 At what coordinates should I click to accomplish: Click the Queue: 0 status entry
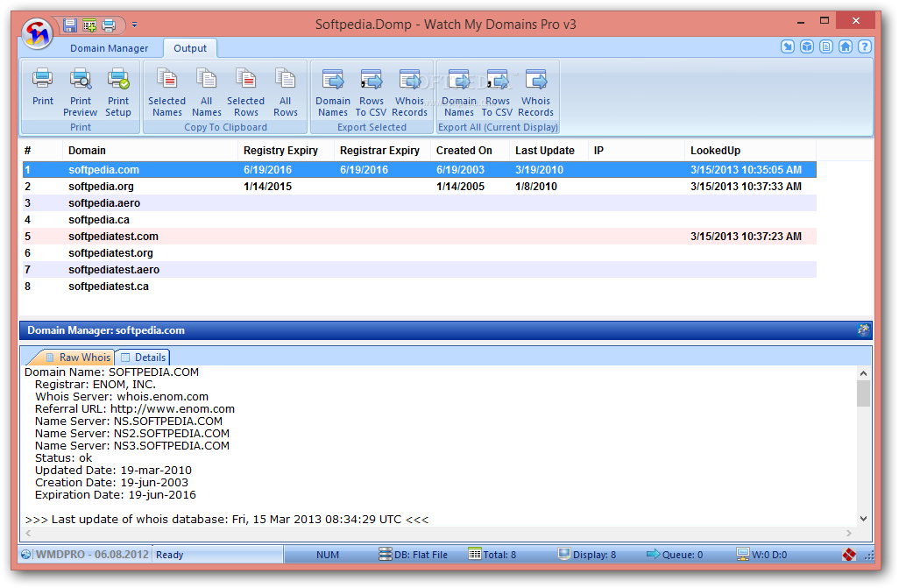tap(675, 555)
